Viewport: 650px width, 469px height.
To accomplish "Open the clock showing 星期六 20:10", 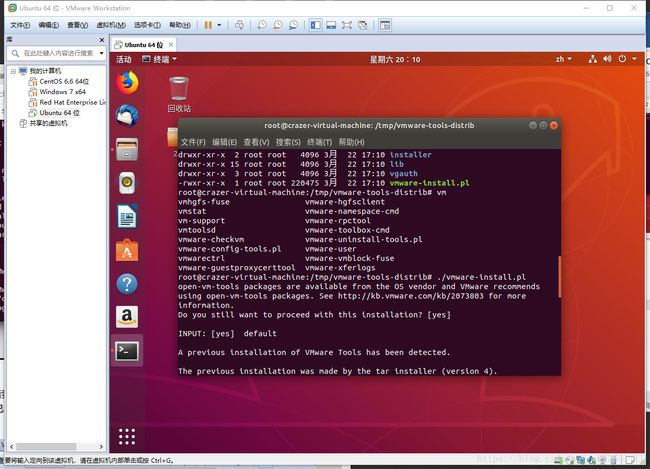I will coord(395,59).
